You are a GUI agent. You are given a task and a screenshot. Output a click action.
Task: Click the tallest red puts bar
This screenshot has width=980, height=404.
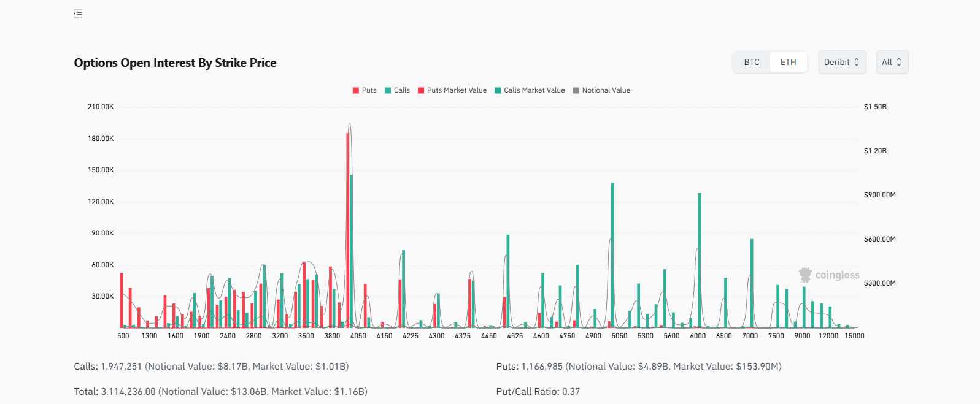pos(348,230)
